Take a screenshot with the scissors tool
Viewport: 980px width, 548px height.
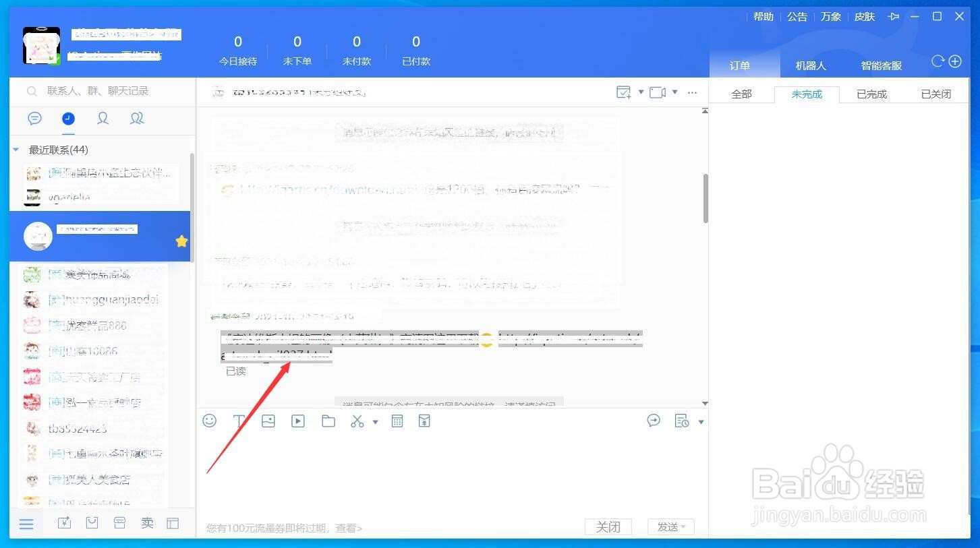tap(357, 421)
